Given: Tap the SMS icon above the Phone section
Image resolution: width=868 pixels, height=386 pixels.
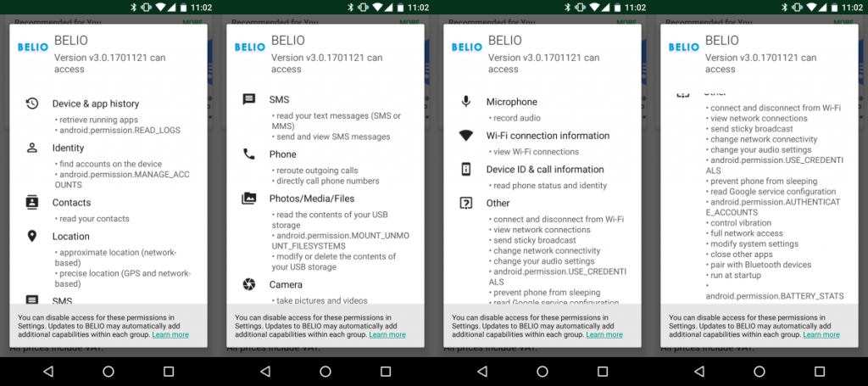Looking at the screenshot, I should (249, 100).
